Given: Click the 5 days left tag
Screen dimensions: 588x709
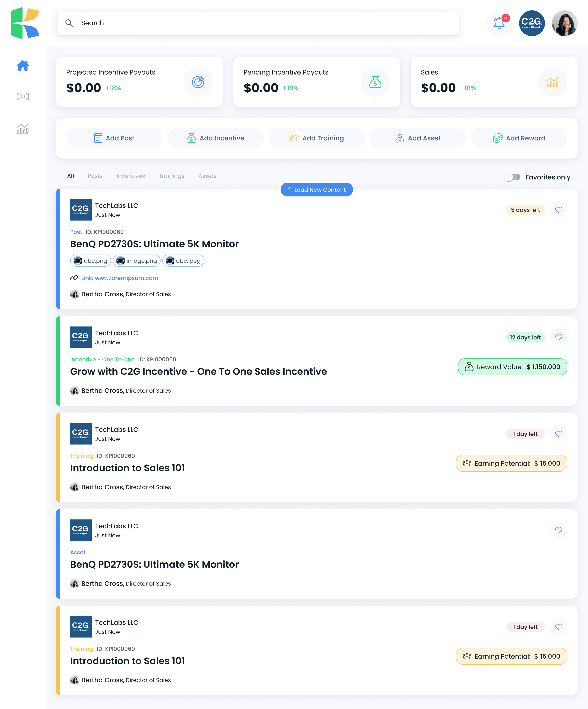Looking at the screenshot, I should tap(525, 210).
